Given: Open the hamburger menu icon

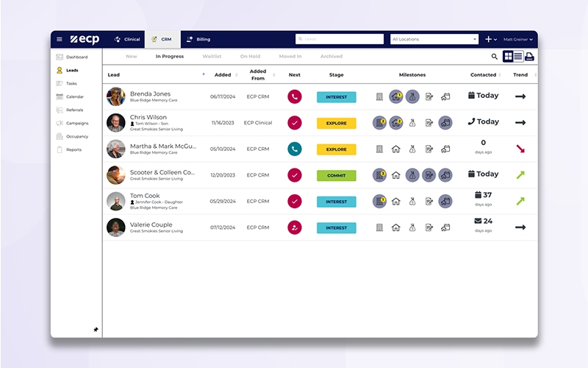Looking at the screenshot, I should [60, 39].
